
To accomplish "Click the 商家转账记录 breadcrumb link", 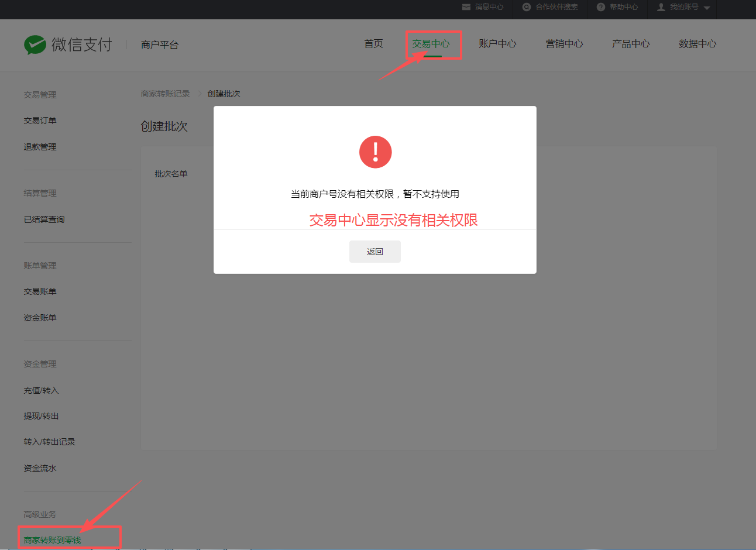I will click(x=165, y=94).
